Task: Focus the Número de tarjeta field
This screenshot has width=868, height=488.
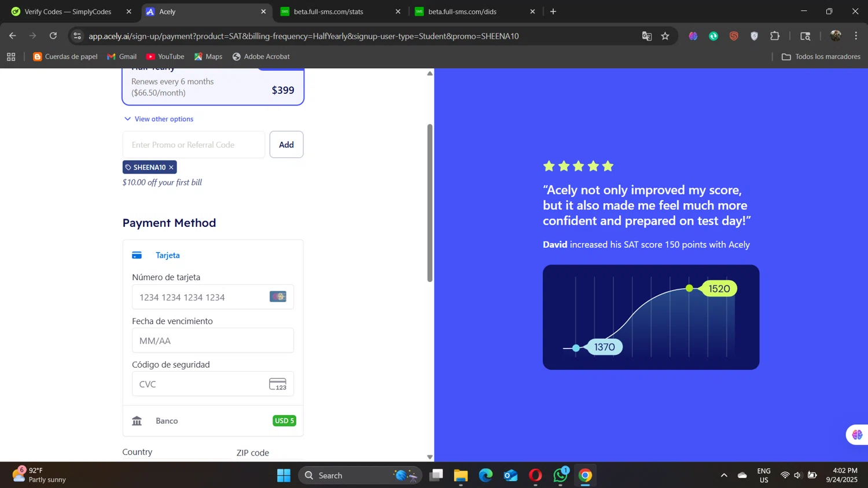Action: click(213, 297)
